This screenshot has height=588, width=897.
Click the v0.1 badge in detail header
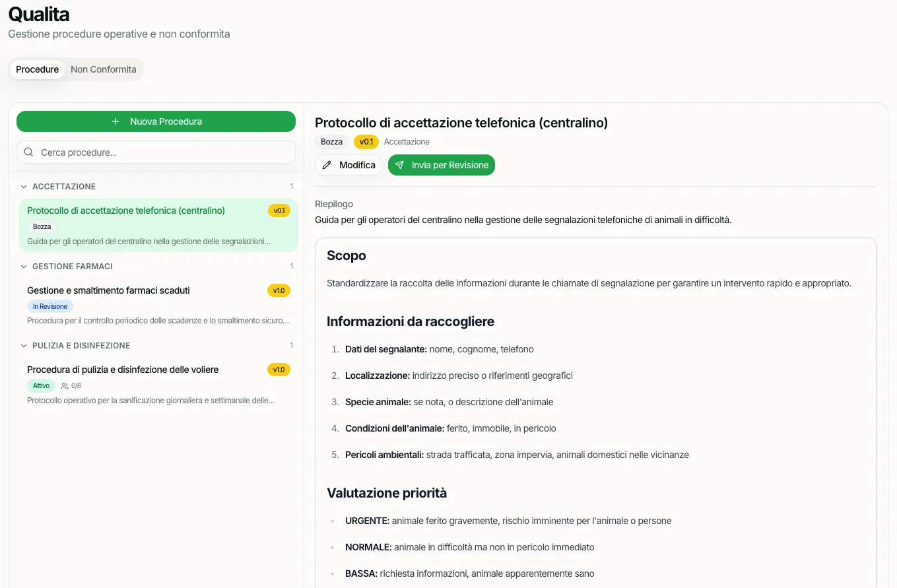tap(366, 142)
